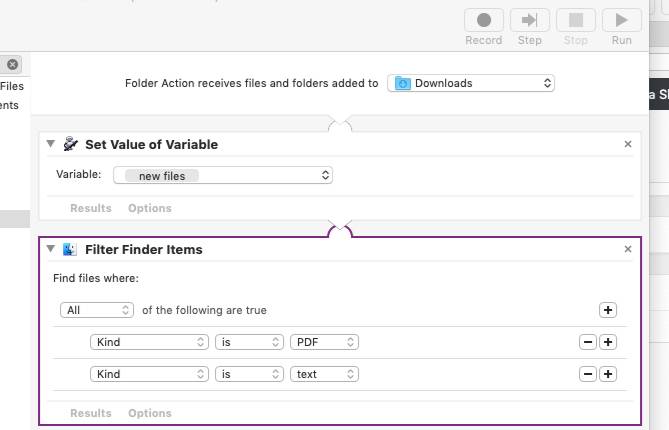Clear the search field in the sidebar

pos(12,64)
